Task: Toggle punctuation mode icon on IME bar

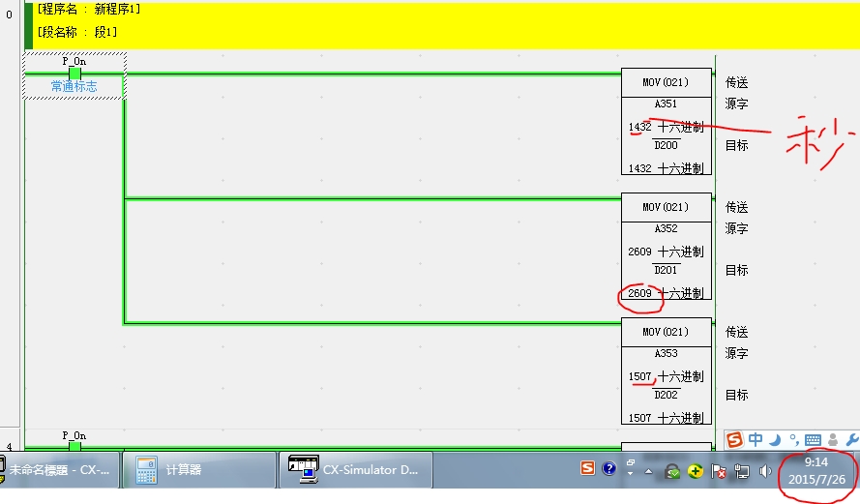Action: click(793, 440)
